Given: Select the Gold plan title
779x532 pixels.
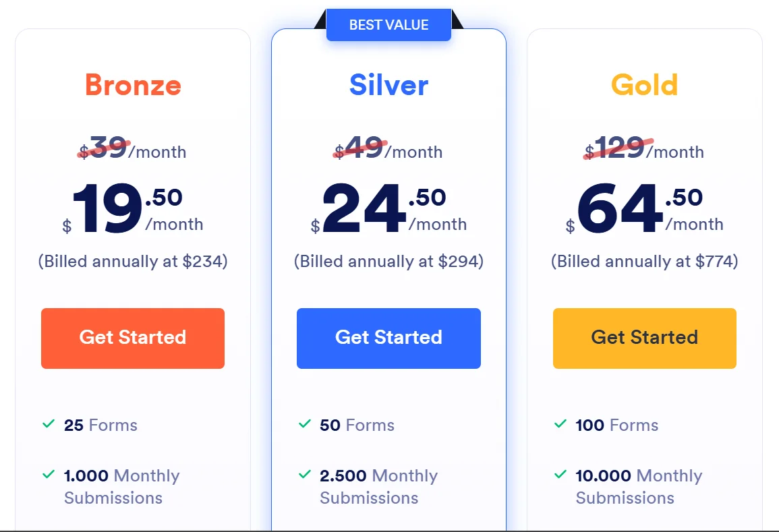Looking at the screenshot, I should pyautogui.click(x=644, y=86).
